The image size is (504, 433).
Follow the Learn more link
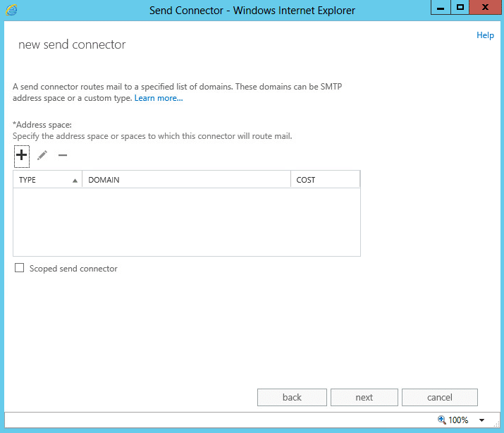tap(159, 98)
